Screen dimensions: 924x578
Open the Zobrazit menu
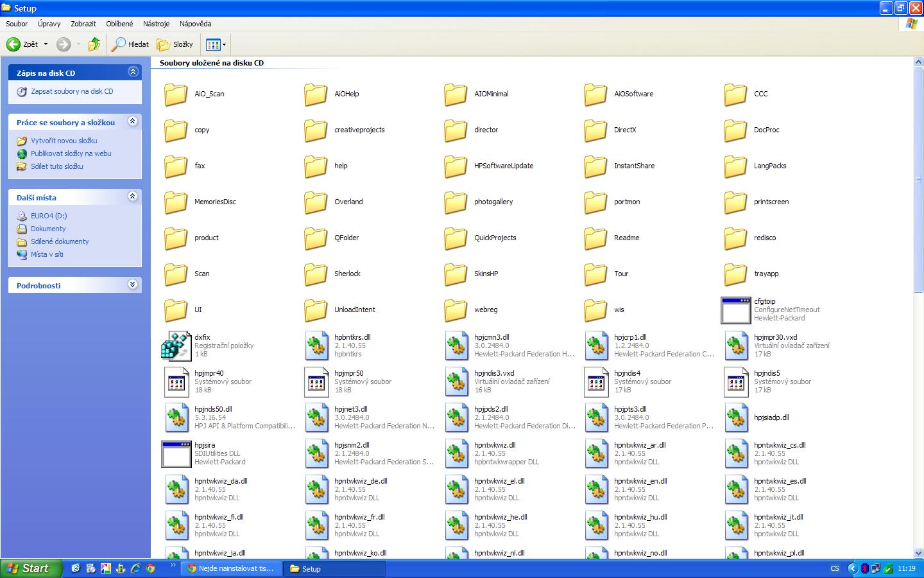pos(83,24)
